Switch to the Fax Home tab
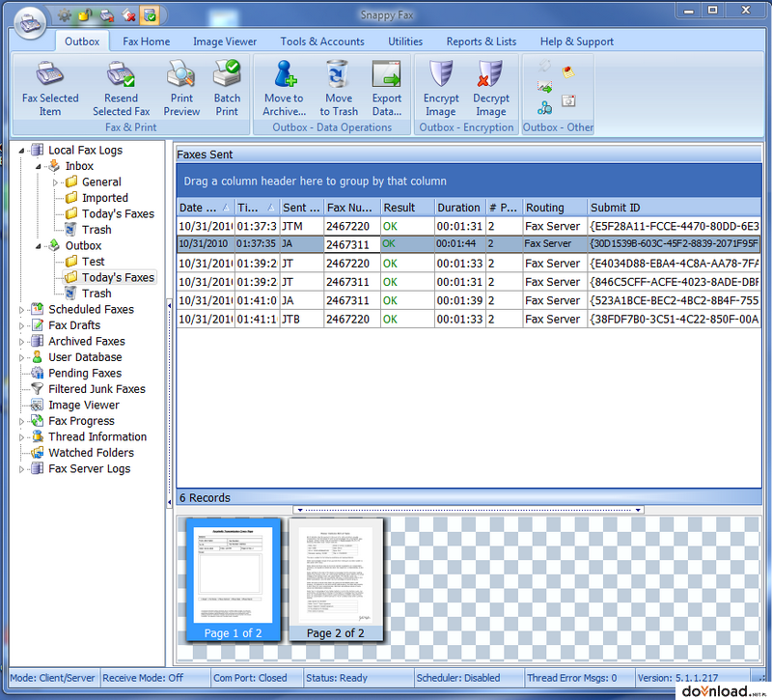This screenshot has width=772, height=700. pyautogui.click(x=147, y=42)
